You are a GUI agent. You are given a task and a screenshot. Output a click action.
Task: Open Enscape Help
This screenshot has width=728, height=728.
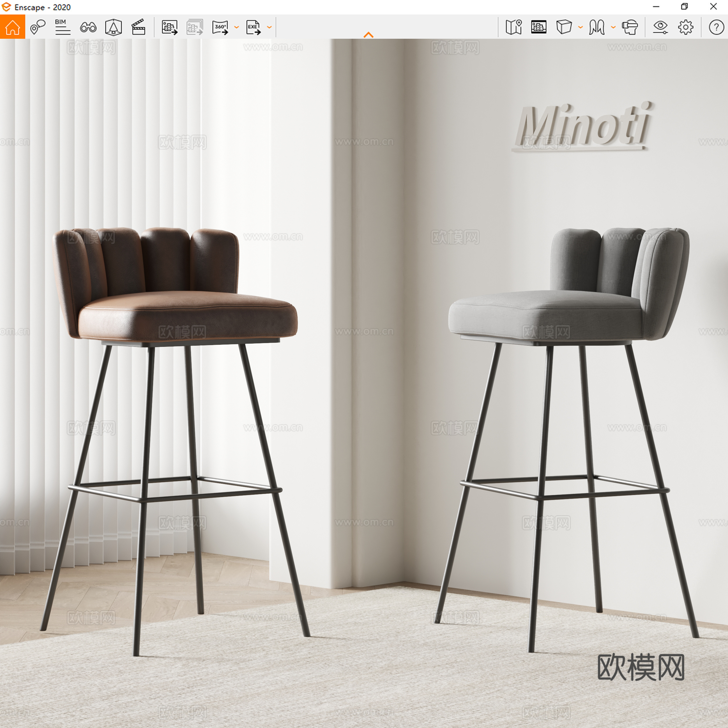click(713, 27)
